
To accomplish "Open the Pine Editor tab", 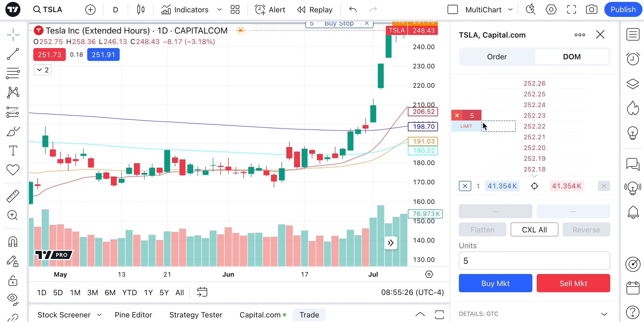I will (x=133, y=315).
